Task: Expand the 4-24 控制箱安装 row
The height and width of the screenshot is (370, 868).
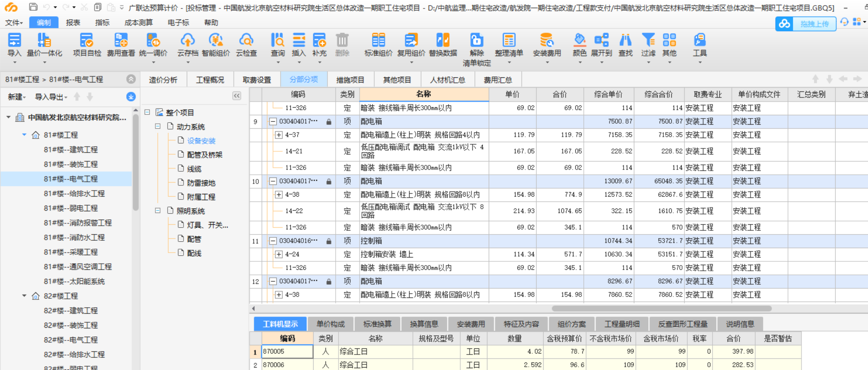Action: coord(279,254)
